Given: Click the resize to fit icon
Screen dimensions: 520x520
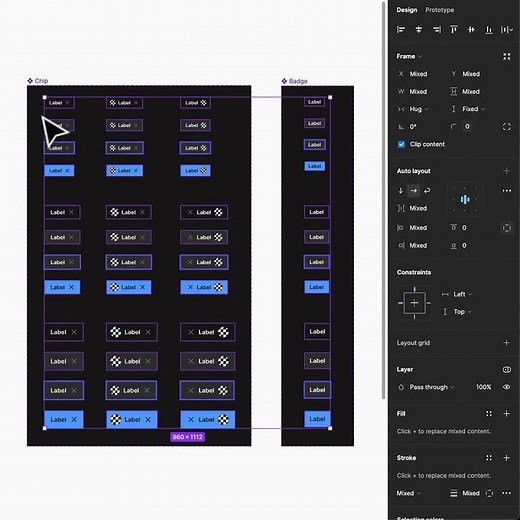Looking at the screenshot, I should (x=507, y=56).
